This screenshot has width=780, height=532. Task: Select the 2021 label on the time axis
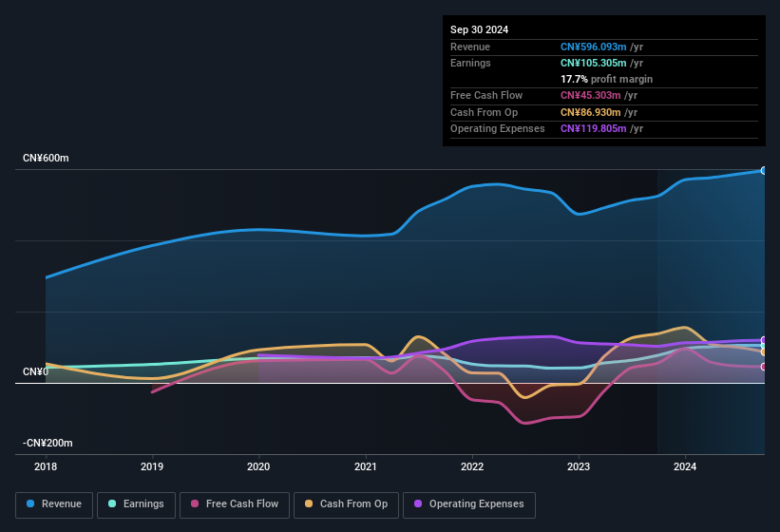365,466
